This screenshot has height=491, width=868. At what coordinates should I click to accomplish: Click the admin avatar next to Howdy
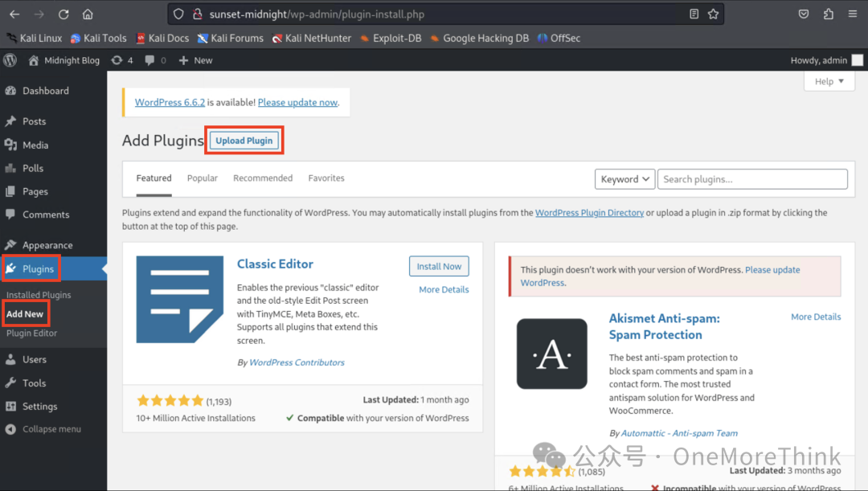click(x=857, y=60)
